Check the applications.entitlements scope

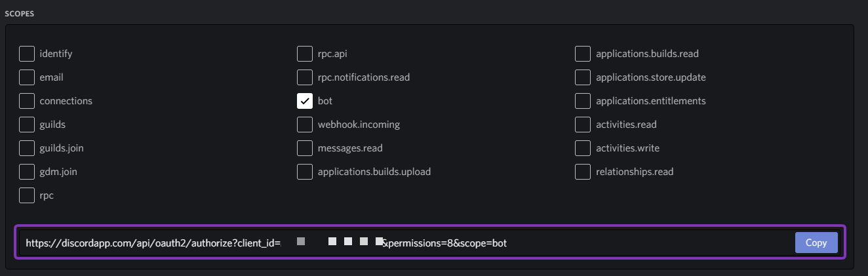(x=583, y=101)
